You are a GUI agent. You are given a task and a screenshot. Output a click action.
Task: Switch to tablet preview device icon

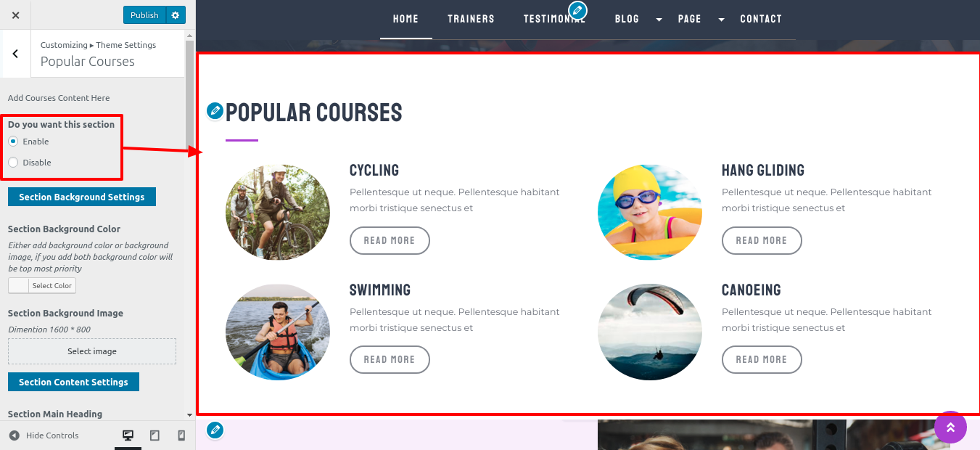pos(155,435)
